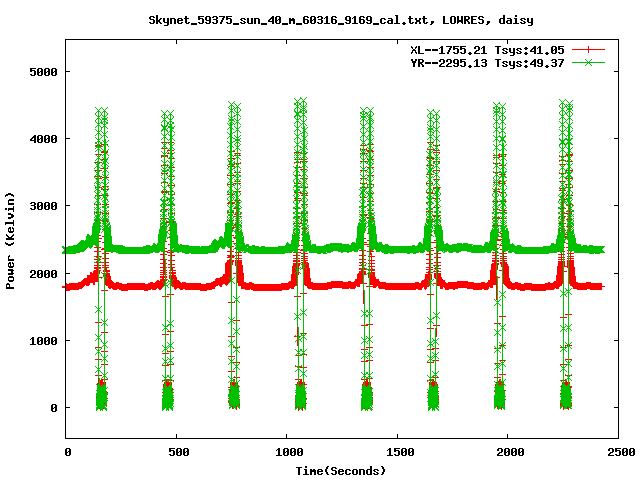Click the 2500 tick label on x-axis

click(x=618, y=452)
